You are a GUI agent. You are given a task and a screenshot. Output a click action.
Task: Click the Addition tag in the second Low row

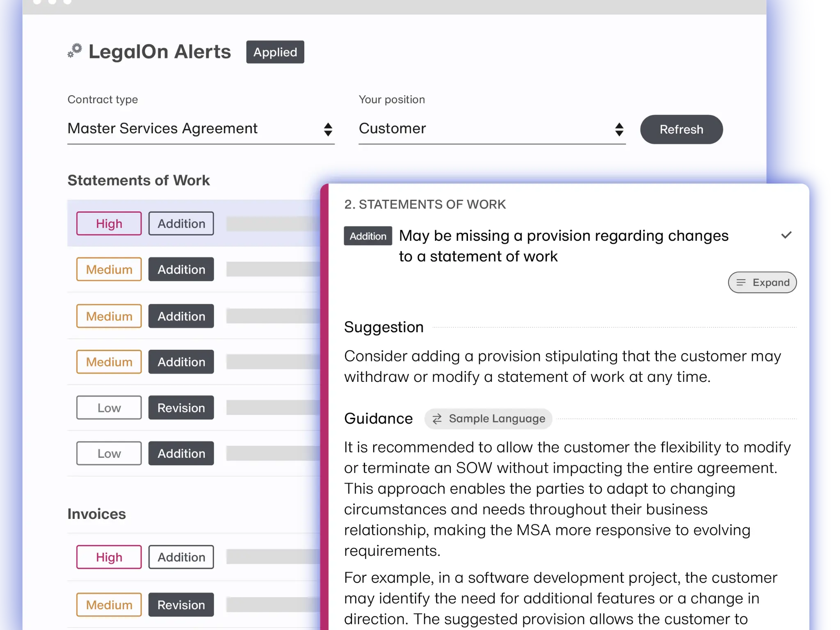click(181, 453)
